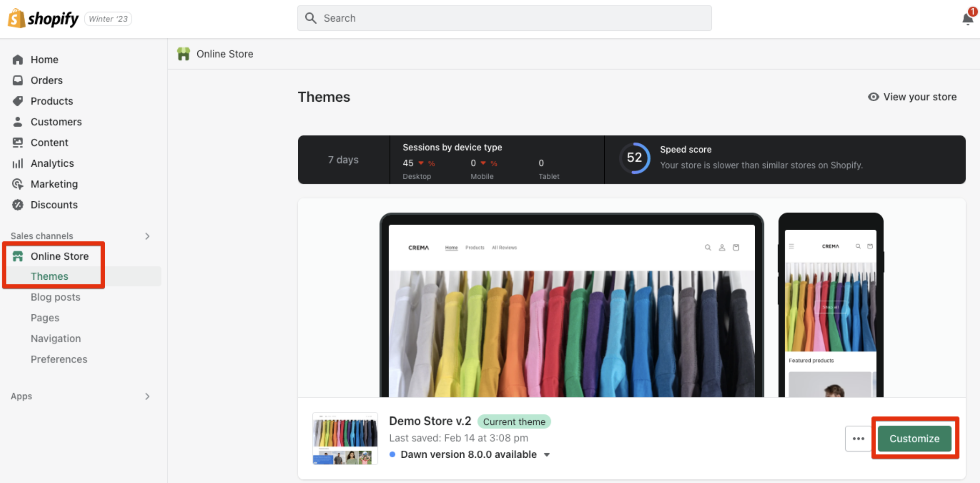Viewport: 980px width, 483px height.
Task: Click the Speed score 52 circular gauge
Action: 634,158
